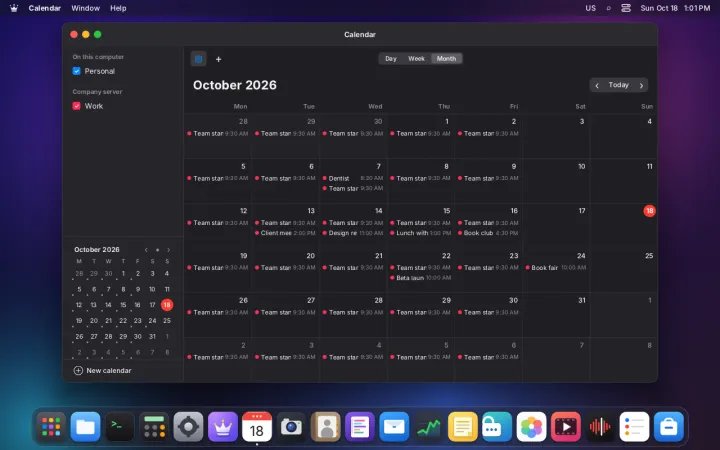Open the Help menu

(x=118, y=8)
